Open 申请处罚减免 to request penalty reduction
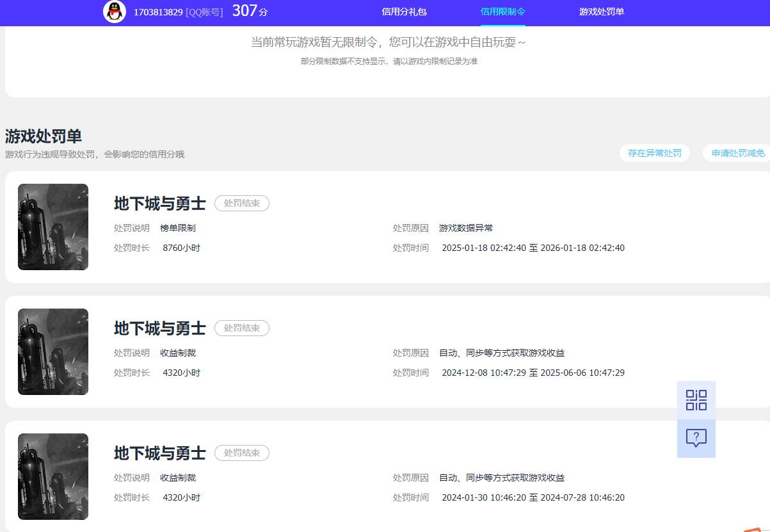770x532 pixels. 736,153
